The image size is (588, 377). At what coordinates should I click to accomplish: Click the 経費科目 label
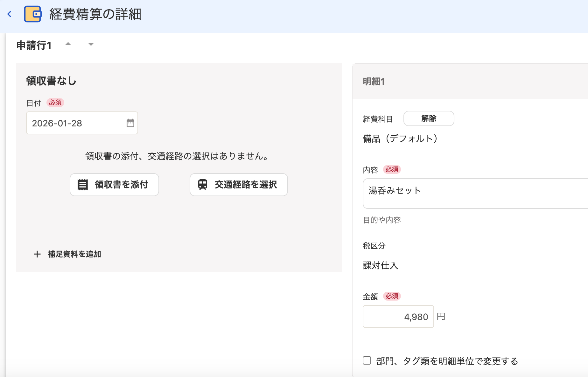click(378, 119)
